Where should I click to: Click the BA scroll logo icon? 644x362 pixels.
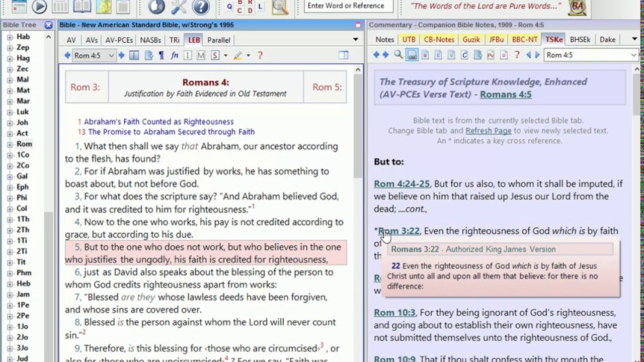(578, 7)
